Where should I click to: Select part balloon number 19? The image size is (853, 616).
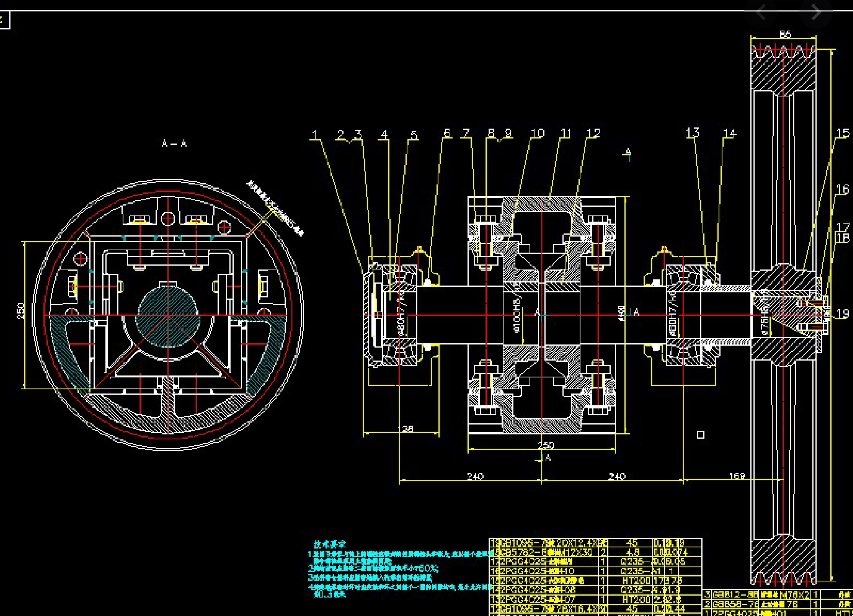tap(843, 313)
